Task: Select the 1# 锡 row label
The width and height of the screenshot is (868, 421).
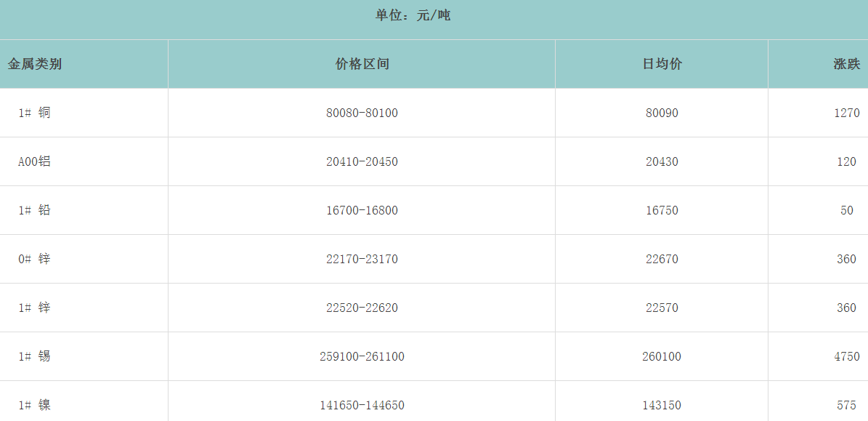Action: coord(34,356)
